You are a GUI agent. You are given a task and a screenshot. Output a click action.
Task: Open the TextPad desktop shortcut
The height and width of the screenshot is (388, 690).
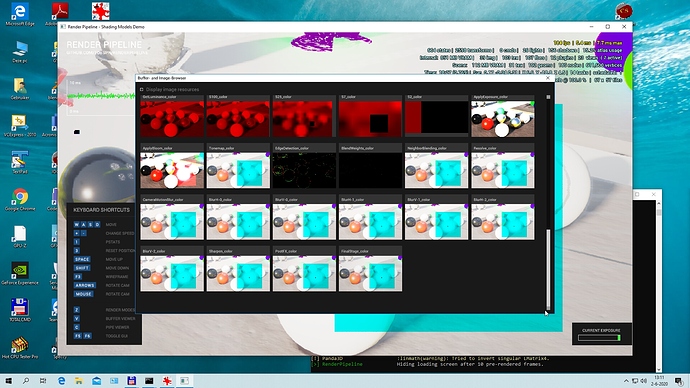tap(20, 162)
